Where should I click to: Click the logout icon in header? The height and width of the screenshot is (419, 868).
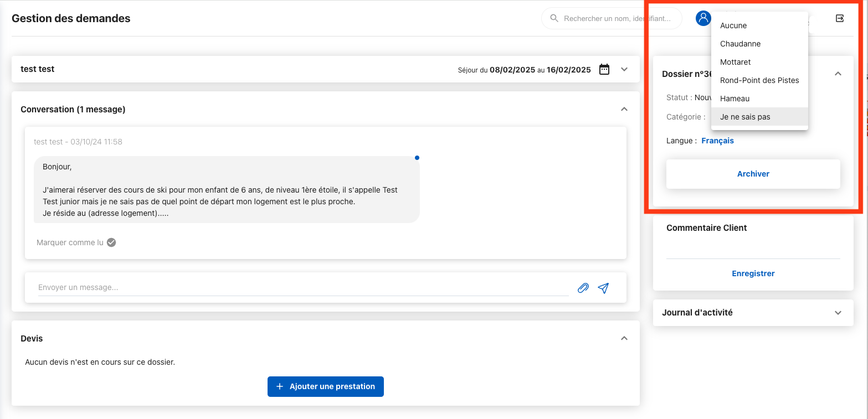point(840,18)
